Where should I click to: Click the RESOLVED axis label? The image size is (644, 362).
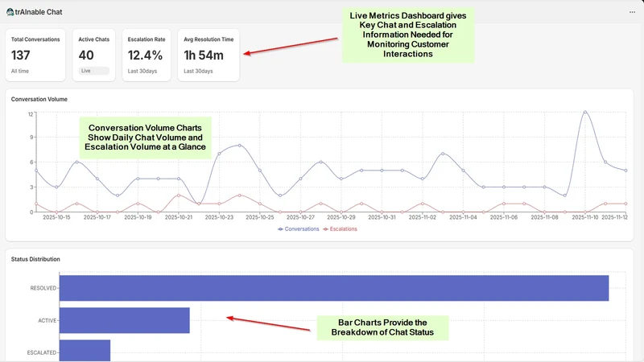click(43, 288)
